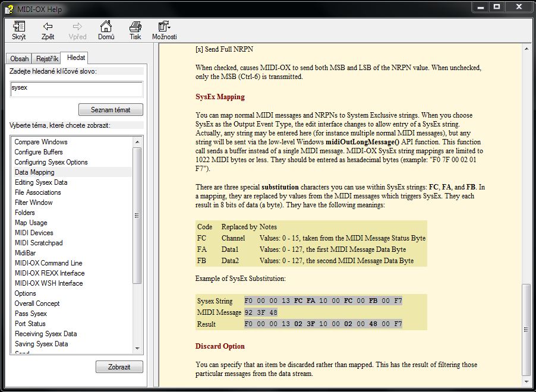Screen dimensions: 536x392
Task: Click the "[x] Send Full NRPN" text
Action: pos(224,49)
